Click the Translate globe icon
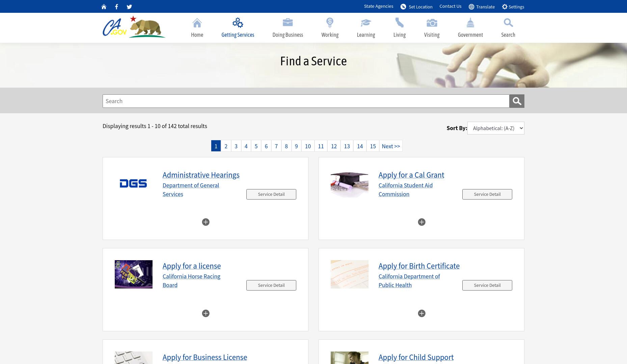Screen dimensions: 627x364 [471, 7]
